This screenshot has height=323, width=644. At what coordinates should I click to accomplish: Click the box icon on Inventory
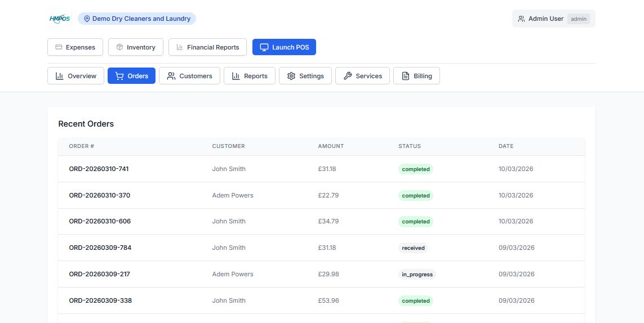pyautogui.click(x=119, y=47)
